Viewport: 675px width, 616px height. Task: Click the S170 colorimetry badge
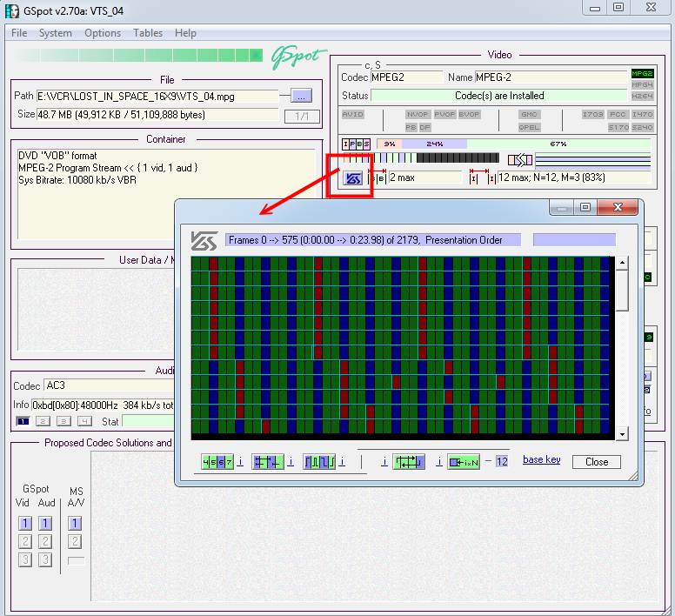pos(618,127)
